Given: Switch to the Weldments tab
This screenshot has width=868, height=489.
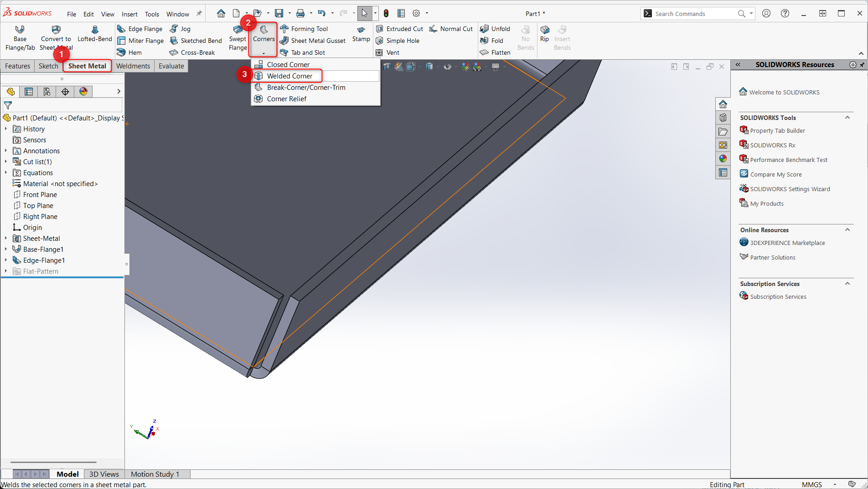Looking at the screenshot, I should click(133, 66).
